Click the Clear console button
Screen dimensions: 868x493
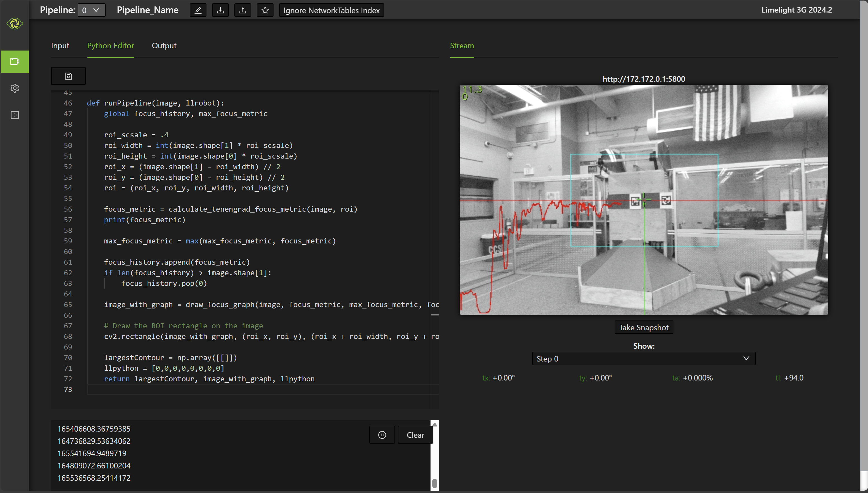coord(415,435)
